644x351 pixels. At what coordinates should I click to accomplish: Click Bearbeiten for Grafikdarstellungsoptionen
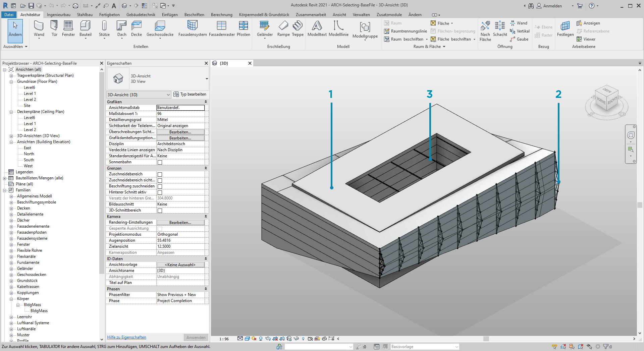tap(180, 138)
